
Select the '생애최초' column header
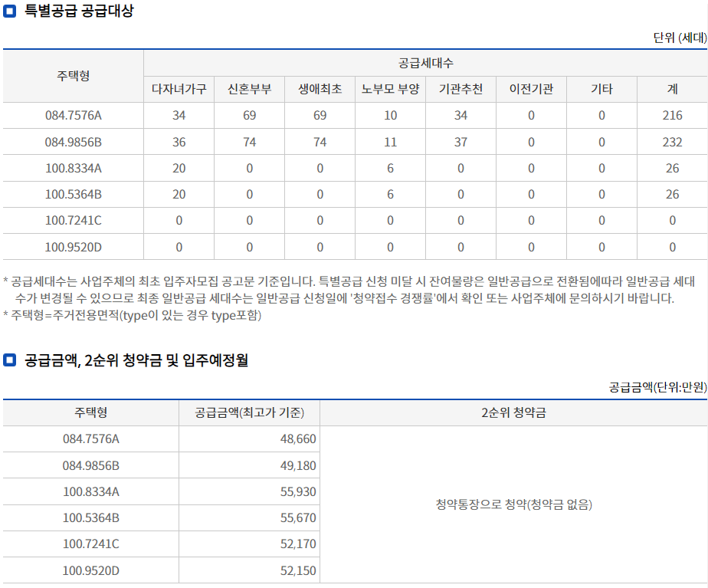pos(320,89)
